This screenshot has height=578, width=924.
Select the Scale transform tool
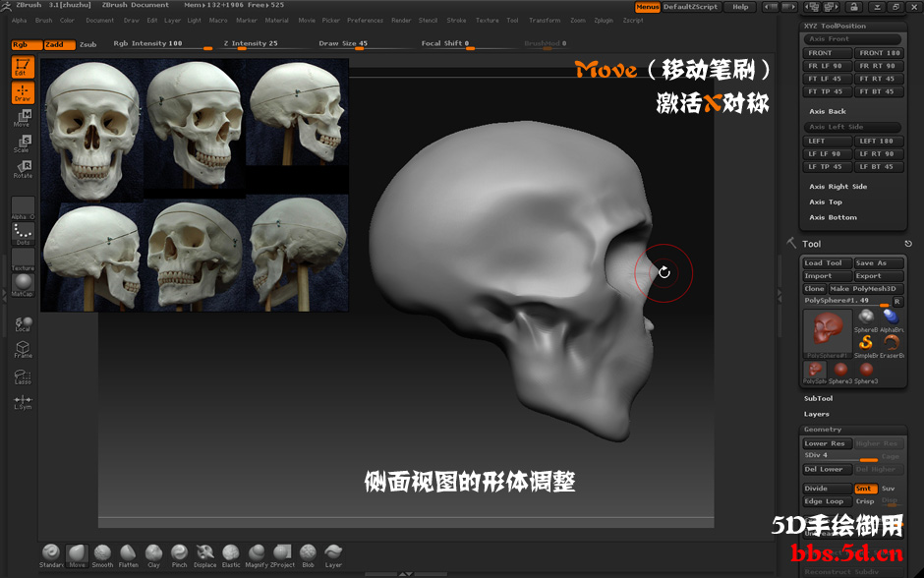(x=23, y=144)
